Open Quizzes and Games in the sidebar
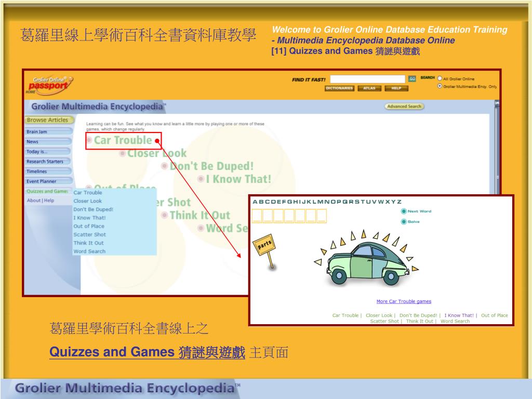The width and height of the screenshot is (532, 399). tap(47, 191)
